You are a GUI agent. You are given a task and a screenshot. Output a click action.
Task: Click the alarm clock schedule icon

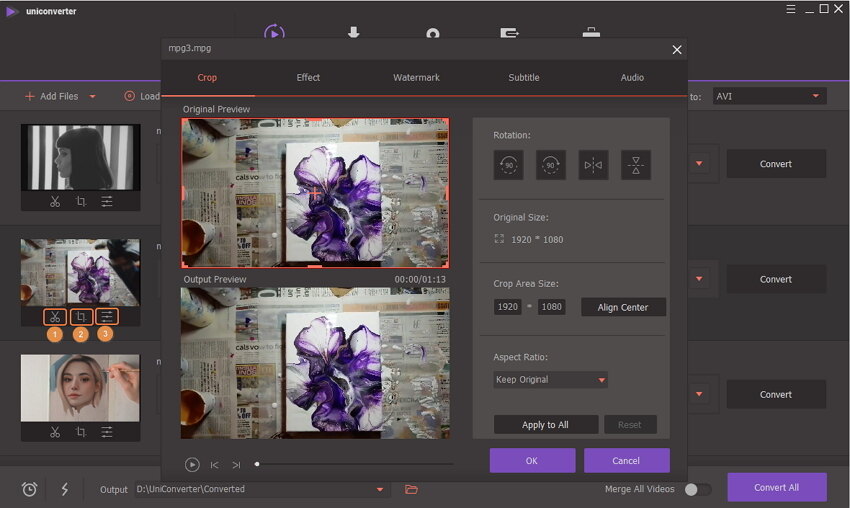coord(30,489)
